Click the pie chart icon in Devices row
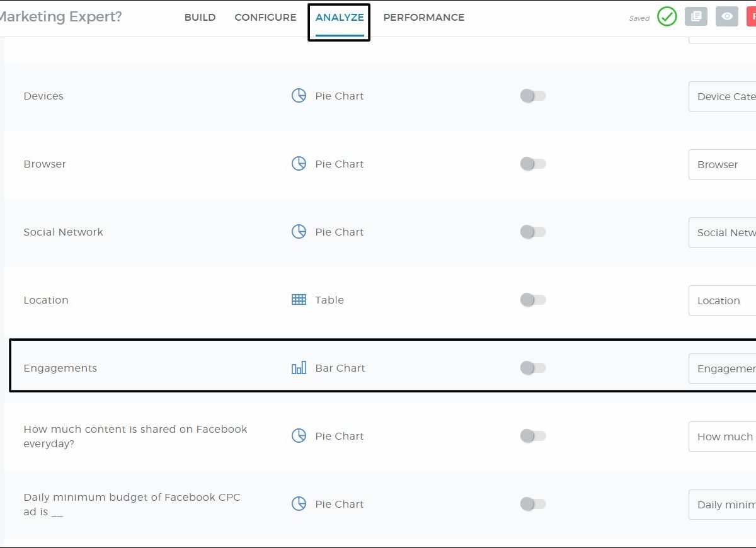 tap(299, 96)
